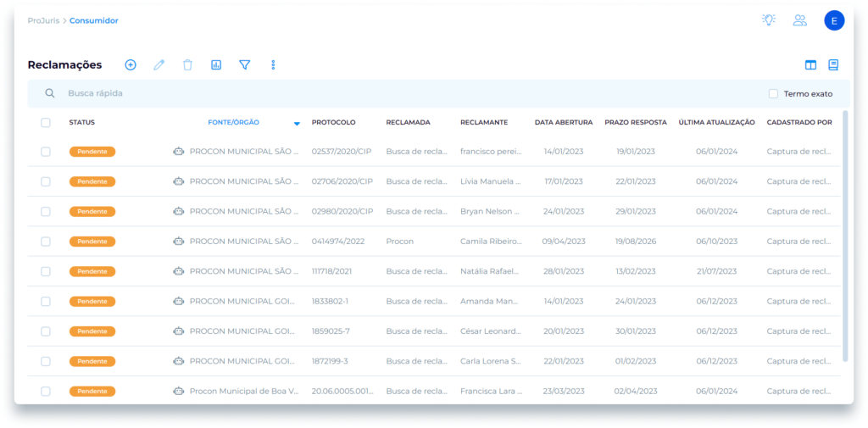Open the vertical three-dot more options menu
Viewport: 868px width, 428px height.
click(273, 64)
